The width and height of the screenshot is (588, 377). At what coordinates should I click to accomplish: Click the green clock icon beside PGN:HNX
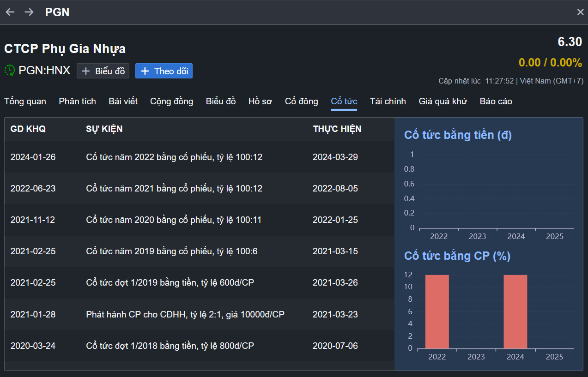click(x=10, y=71)
